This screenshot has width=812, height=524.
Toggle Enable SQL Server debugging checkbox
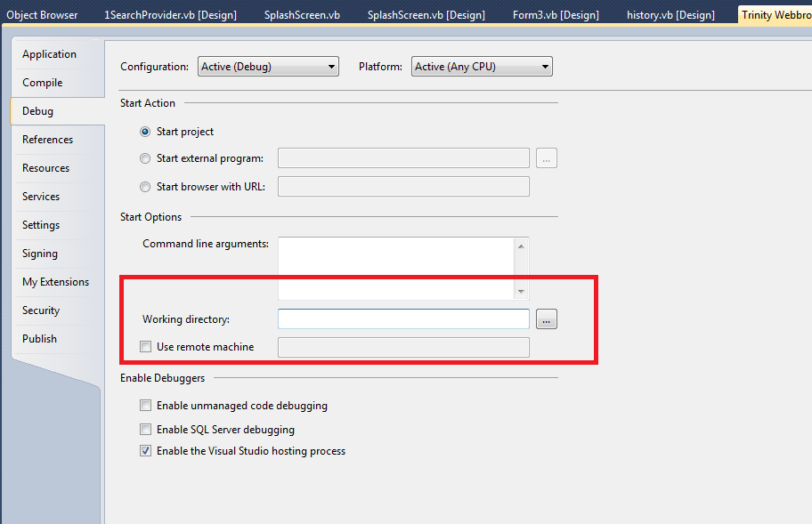(x=146, y=430)
